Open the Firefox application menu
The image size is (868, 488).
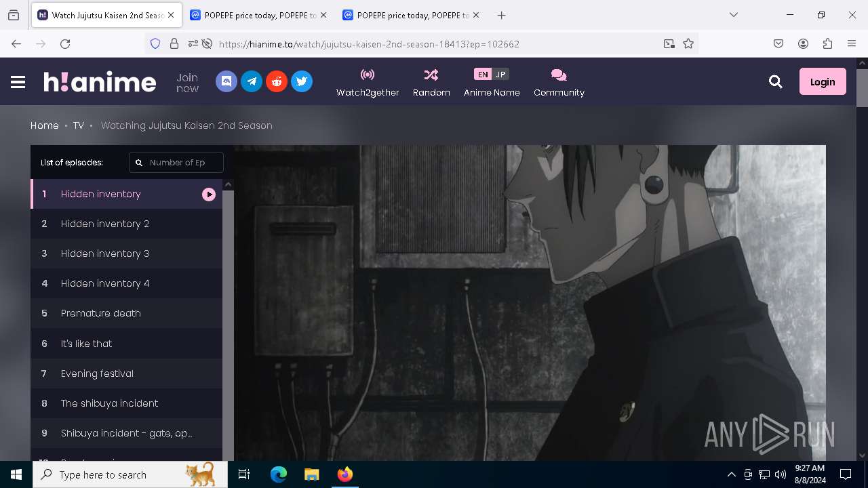coord(852,43)
